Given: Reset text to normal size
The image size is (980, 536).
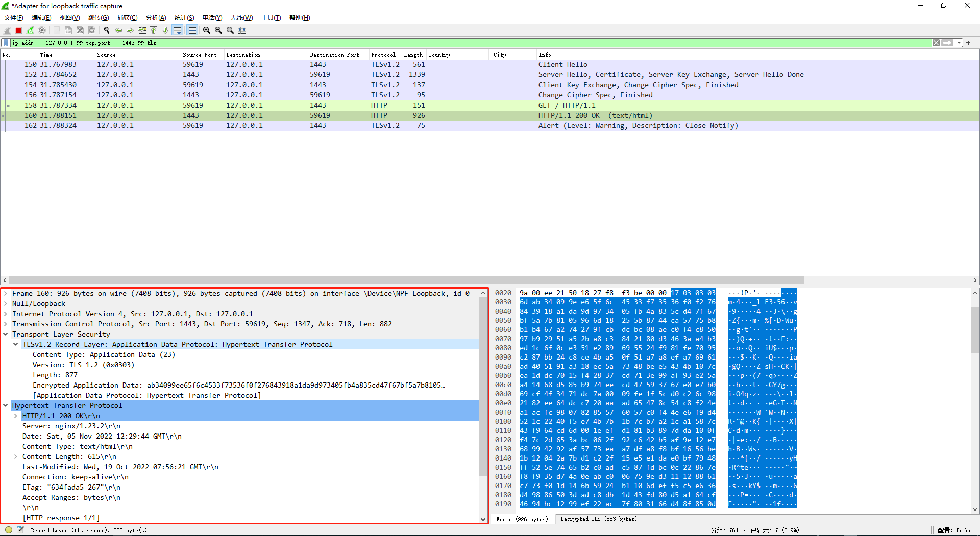Looking at the screenshot, I should [x=230, y=30].
